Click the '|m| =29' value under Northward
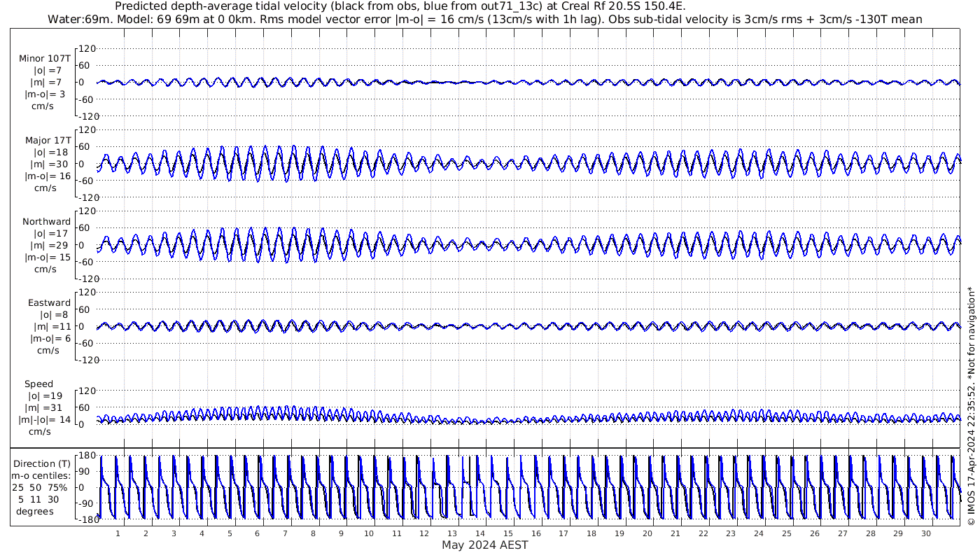Image resolution: width=980 pixels, height=560 pixels. coord(48,246)
